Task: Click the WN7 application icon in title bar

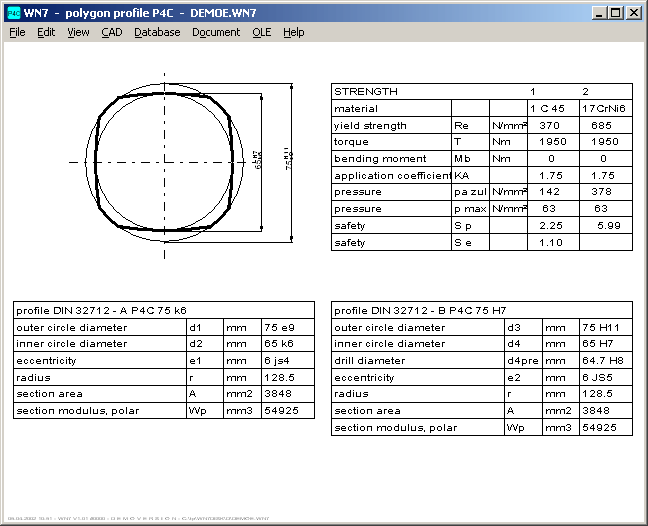Action: [x=13, y=12]
